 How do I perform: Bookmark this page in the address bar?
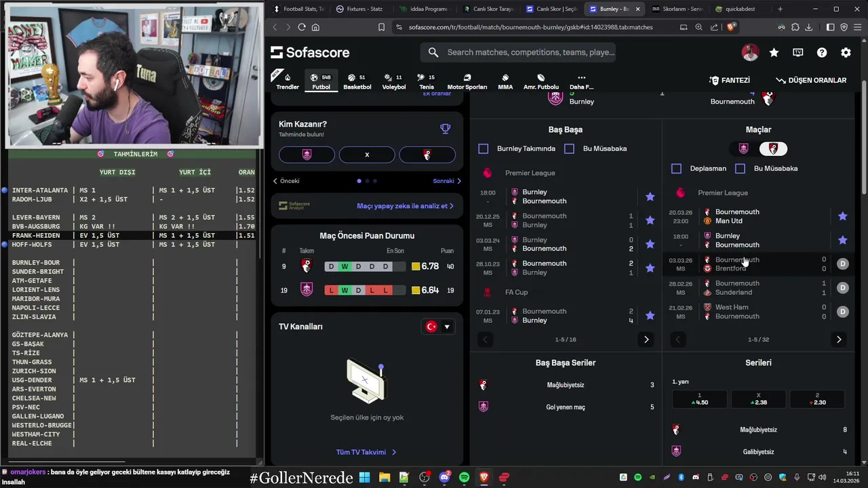coord(381,27)
